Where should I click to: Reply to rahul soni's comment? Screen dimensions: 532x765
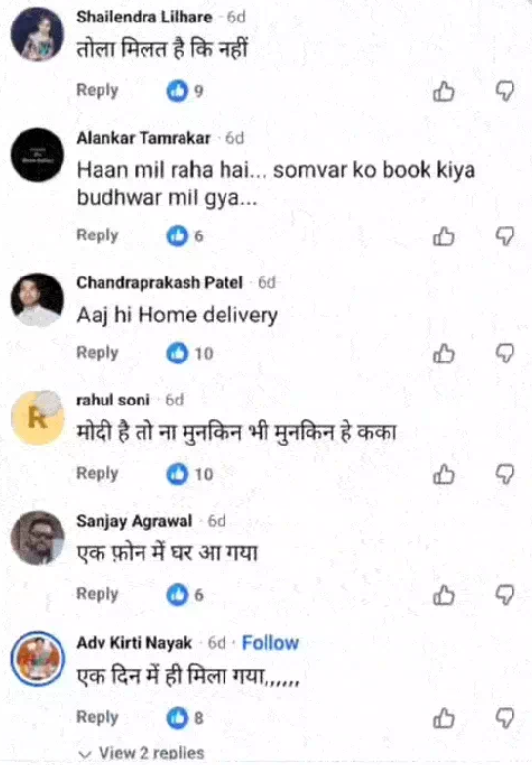[x=98, y=473]
